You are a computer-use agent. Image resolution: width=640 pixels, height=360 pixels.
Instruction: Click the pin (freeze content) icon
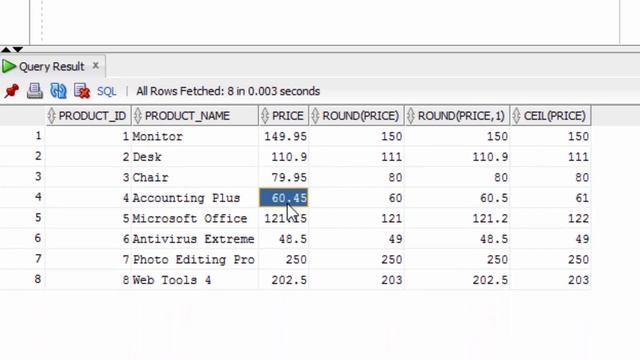tap(12, 91)
